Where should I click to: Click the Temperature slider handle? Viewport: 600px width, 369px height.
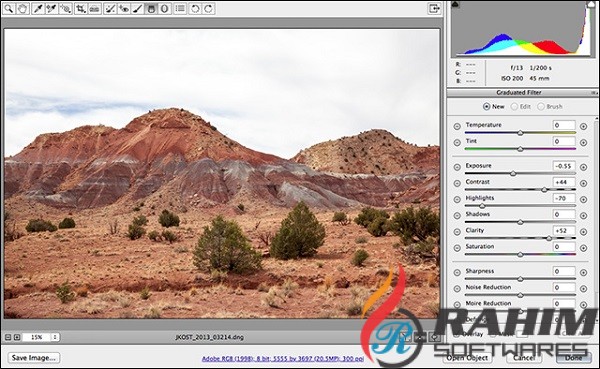(520, 132)
